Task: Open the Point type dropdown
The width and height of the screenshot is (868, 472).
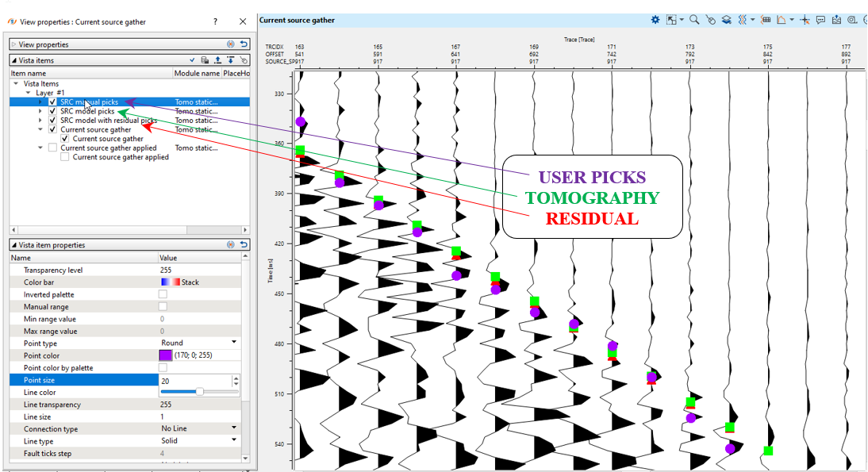Action: (x=234, y=343)
